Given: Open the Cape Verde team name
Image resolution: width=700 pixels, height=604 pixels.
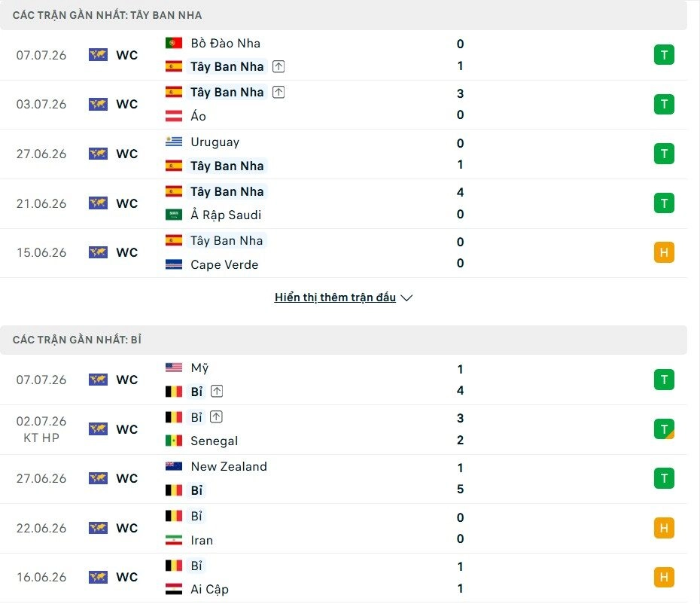Looking at the screenshot, I should (224, 264).
